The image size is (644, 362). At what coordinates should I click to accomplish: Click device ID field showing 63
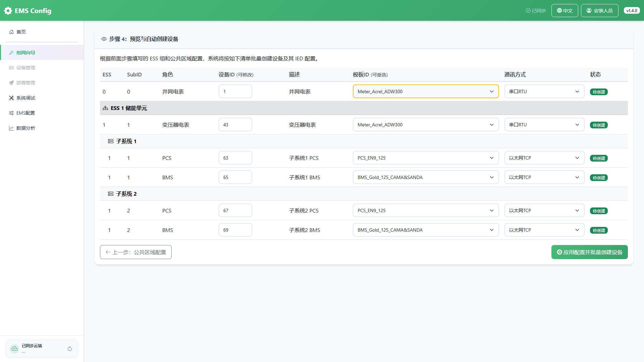[235, 158]
